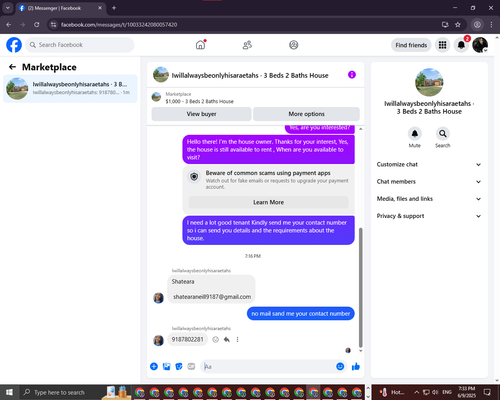Expand the Chat members section
Viewport: 500px width, 400px height.
pos(429,182)
